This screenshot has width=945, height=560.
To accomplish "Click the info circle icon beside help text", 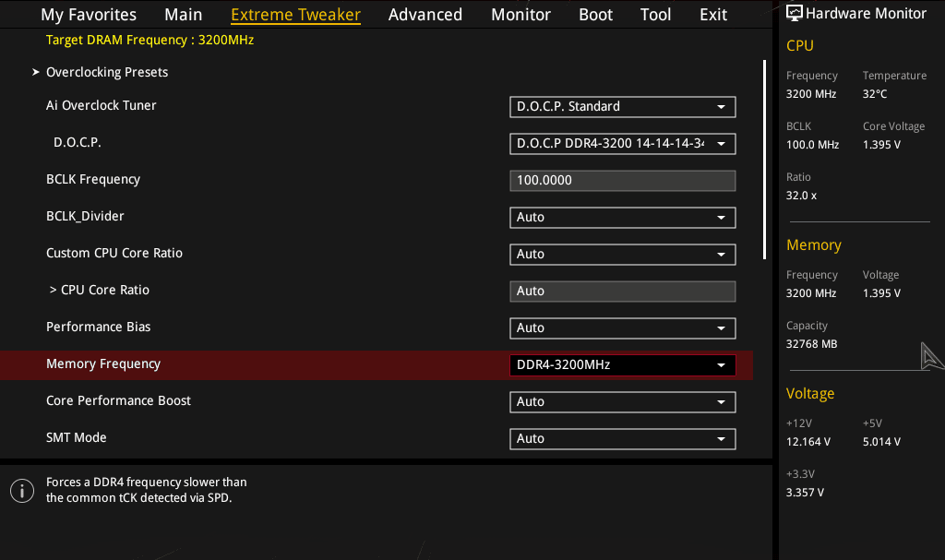I will 22,491.
